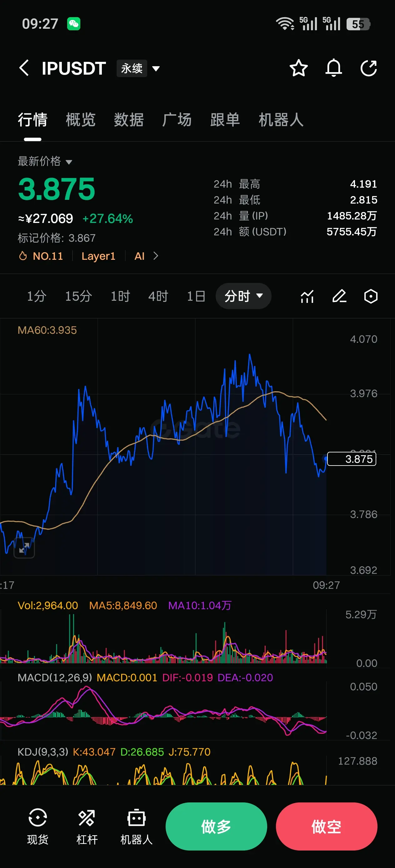395x868 pixels.
Task: Tap the MA5:8,849.60 volume label
Action: (x=123, y=605)
